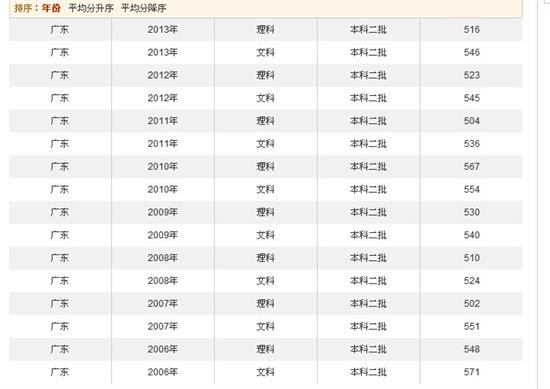Select score 545 for 2012年 文科
550x389 pixels.
(x=471, y=98)
